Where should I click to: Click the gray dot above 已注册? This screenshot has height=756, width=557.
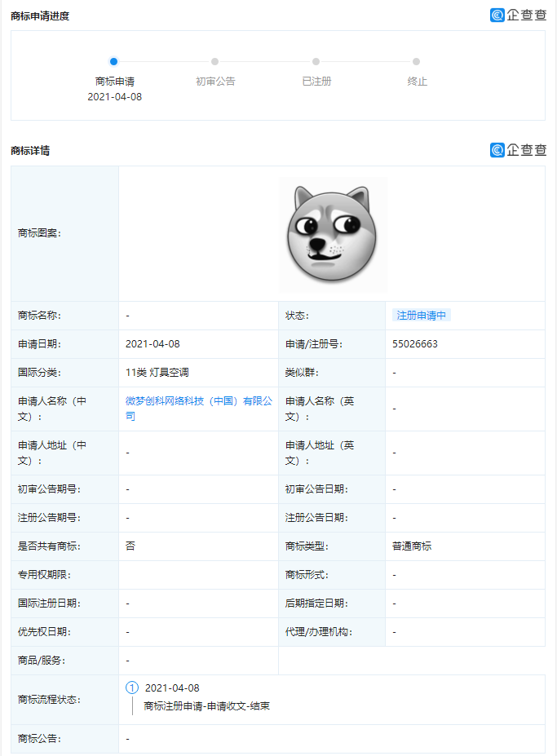316,61
